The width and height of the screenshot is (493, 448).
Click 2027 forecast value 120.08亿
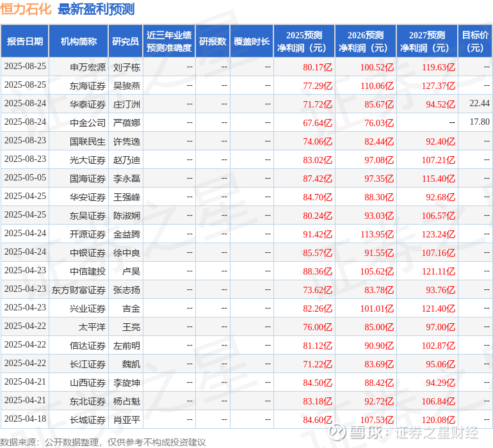tap(439, 420)
